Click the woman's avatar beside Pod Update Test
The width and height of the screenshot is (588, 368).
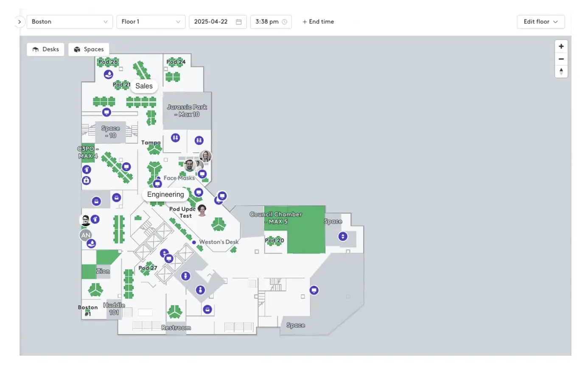pyautogui.click(x=202, y=210)
